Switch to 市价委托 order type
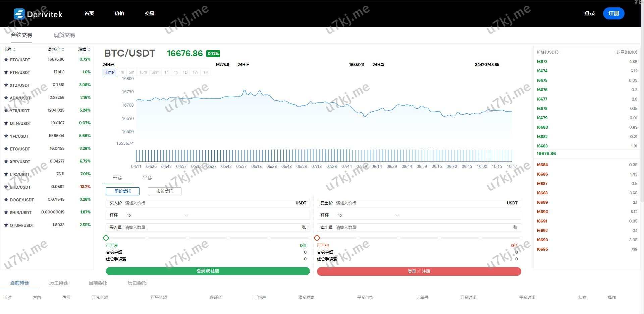The image size is (644, 314). point(164,191)
